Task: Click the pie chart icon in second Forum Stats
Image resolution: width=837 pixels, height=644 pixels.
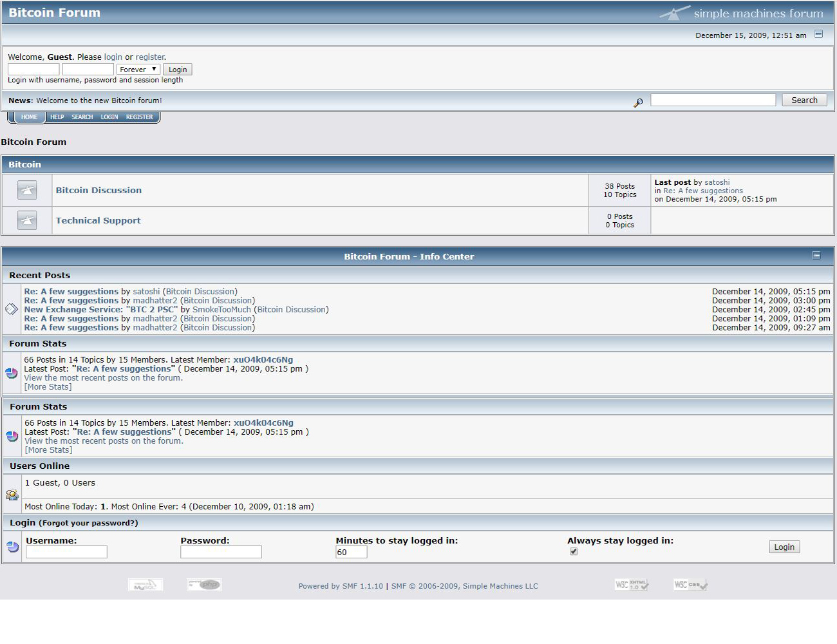Action: (12, 436)
